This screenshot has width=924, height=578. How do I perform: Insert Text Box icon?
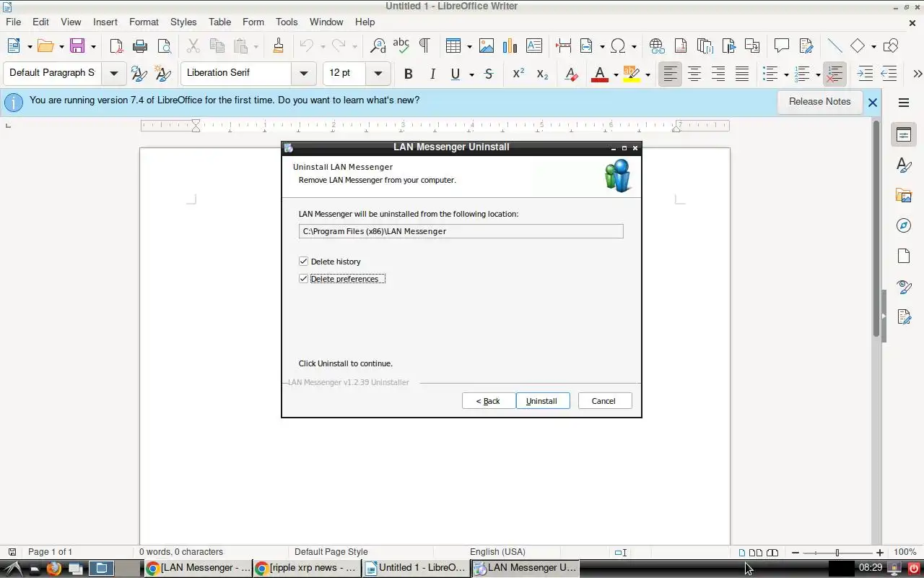click(534, 46)
